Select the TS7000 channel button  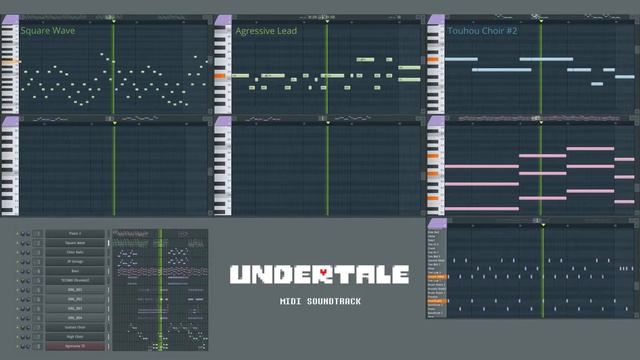(75, 280)
